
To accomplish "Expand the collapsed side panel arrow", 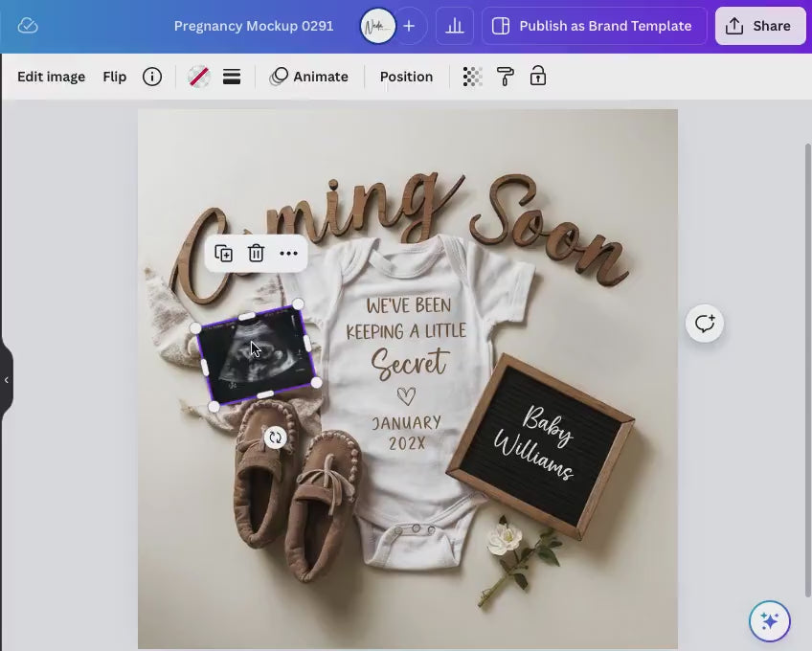I will [x=6, y=380].
